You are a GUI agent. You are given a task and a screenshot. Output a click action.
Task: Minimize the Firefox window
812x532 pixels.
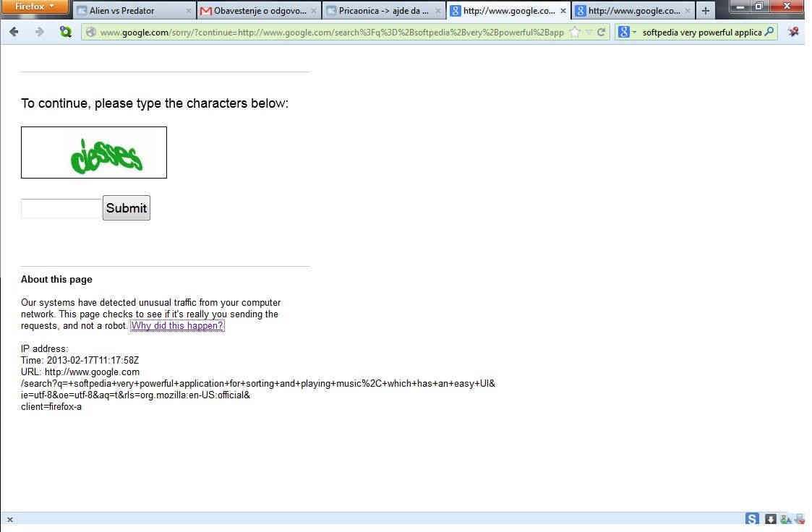tap(740, 7)
